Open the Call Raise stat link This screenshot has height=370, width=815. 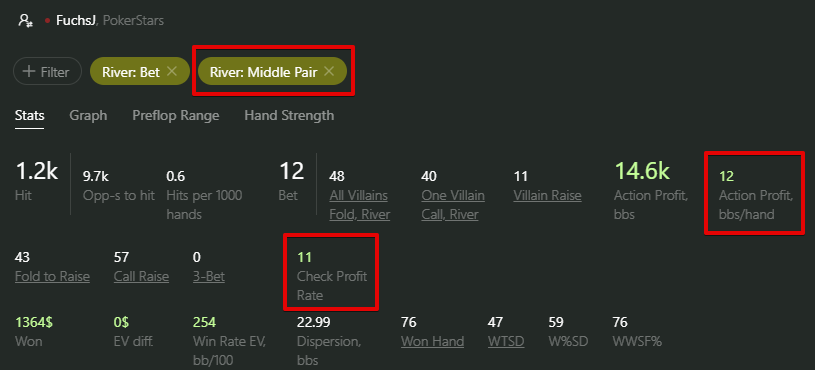pyautogui.click(x=141, y=276)
